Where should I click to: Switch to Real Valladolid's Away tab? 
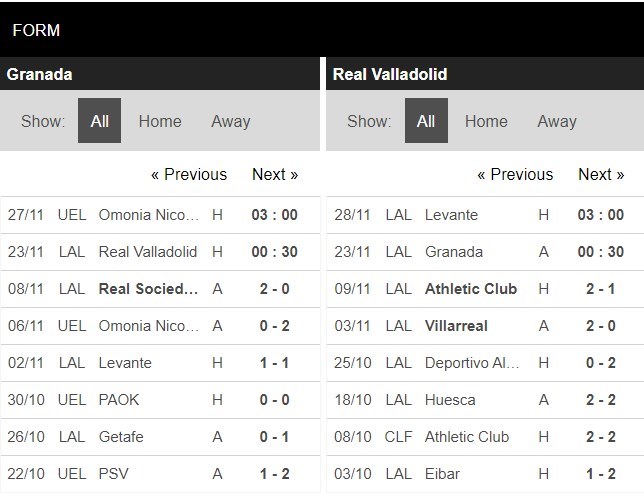point(557,121)
